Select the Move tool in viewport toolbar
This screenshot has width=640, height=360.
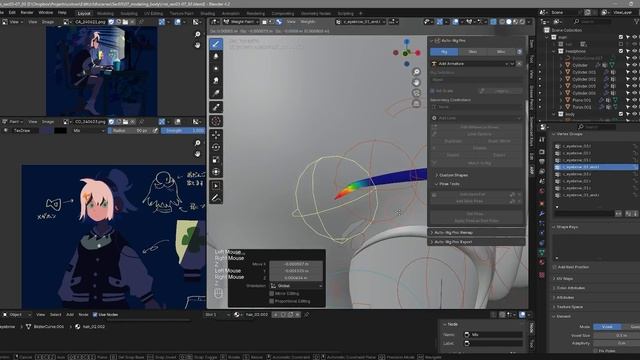216,134
